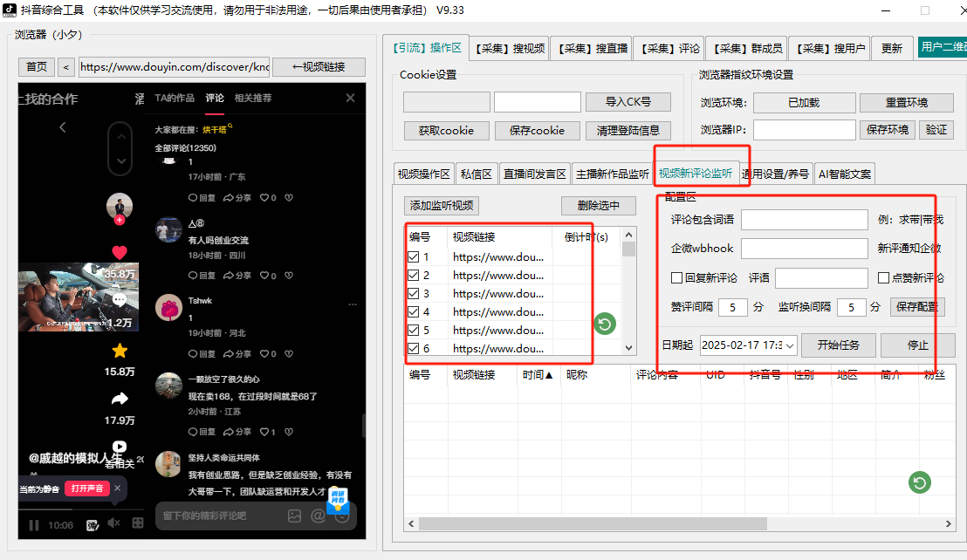Click the 开始任务 button
This screenshot has width=967, height=560.
coord(838,345)
